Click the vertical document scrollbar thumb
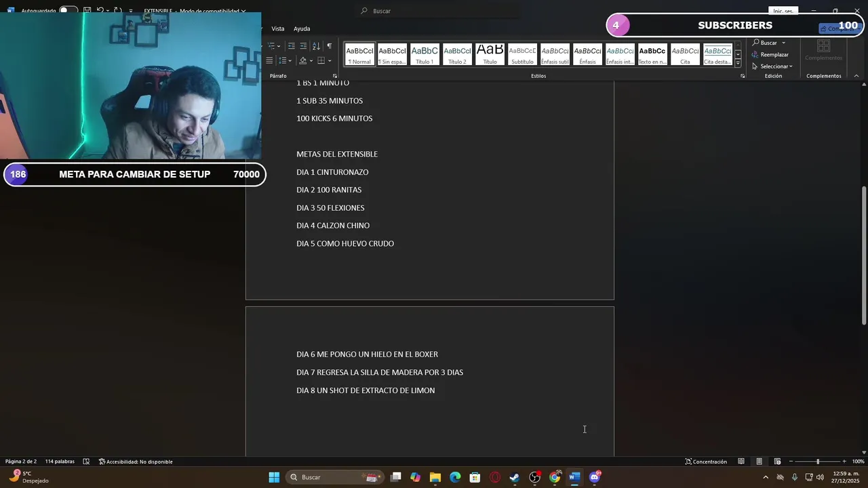This screenshot has width=868, height=488. (863, 256)
